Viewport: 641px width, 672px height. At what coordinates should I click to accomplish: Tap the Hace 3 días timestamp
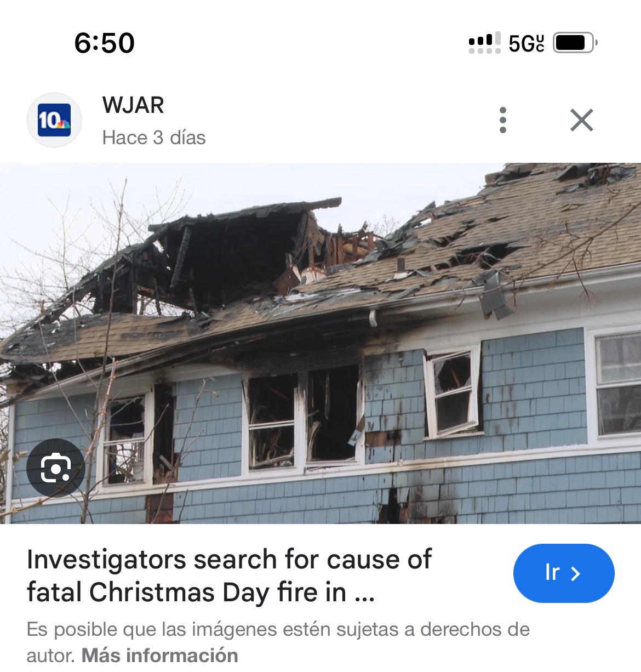click(154, 137)
